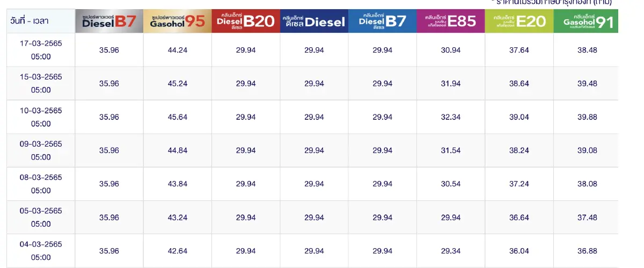Click the Gasohol 91 price 36.88
The height and width of the screenshot is (268, 644).
(587, 251)
